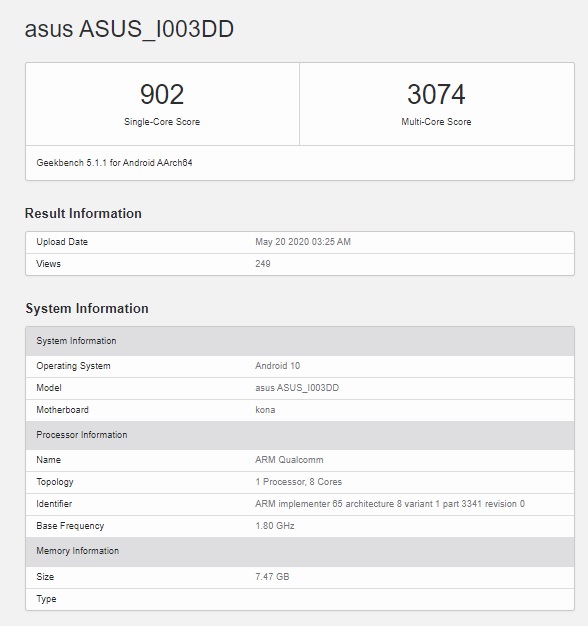The width and height of the screenshot is (588, 626).
Task: Select the ARM Qualcomm processor name
Action: point(289,460)
